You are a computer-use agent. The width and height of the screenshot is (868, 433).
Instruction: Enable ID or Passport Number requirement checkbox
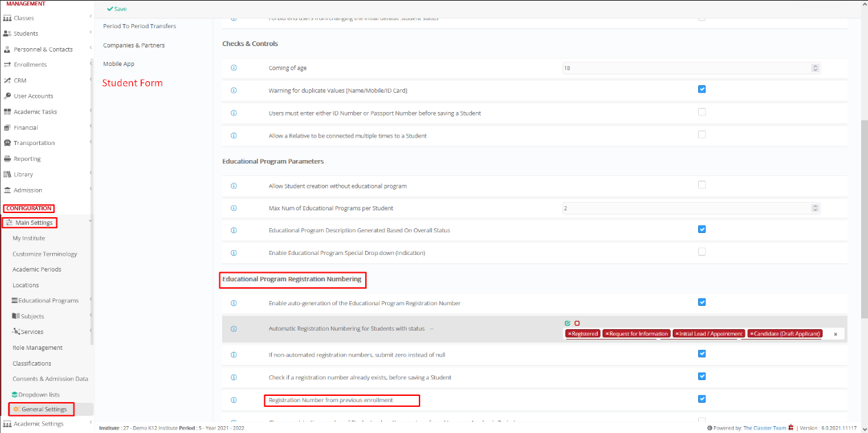[x=702, y=111]
